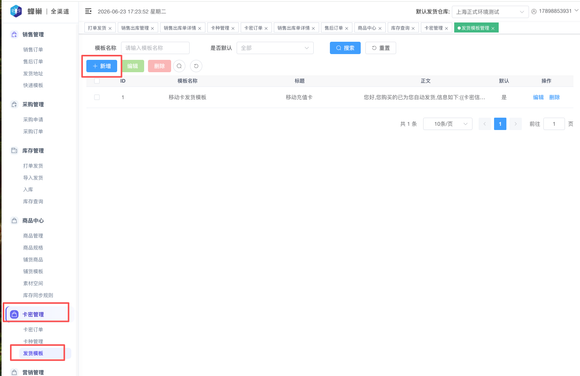Click the next page arrow
580x376 pixels.
tap(515, 124)
